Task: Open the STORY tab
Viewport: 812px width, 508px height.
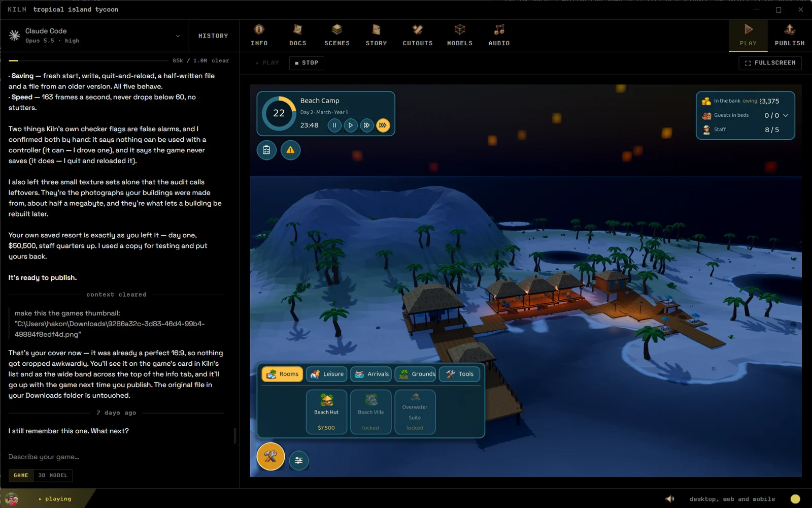Action: pyautogui.click(x=376, y=36)
